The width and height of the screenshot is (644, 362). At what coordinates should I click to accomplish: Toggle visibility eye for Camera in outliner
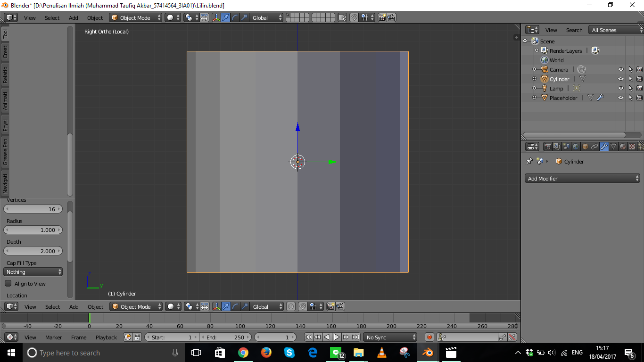(x=621, y=69)
